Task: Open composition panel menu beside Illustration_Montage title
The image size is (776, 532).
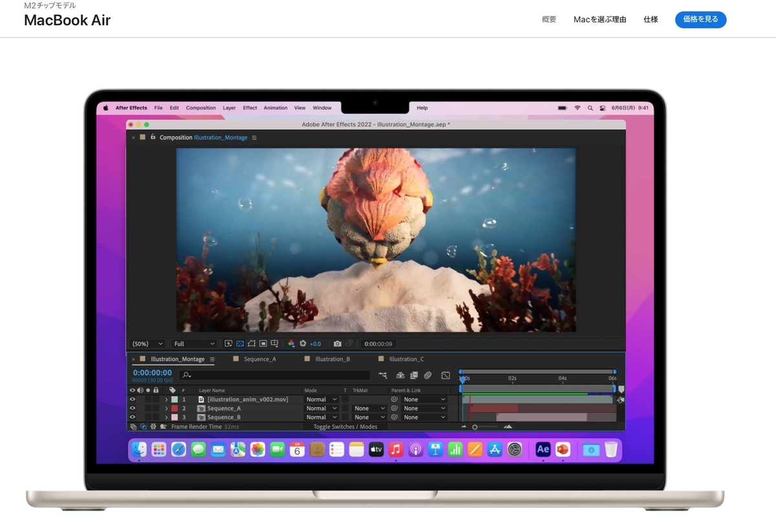Action: tap(254, 138)
